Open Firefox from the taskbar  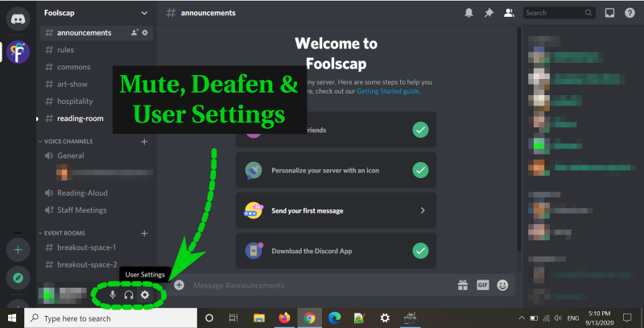[284, 318]
